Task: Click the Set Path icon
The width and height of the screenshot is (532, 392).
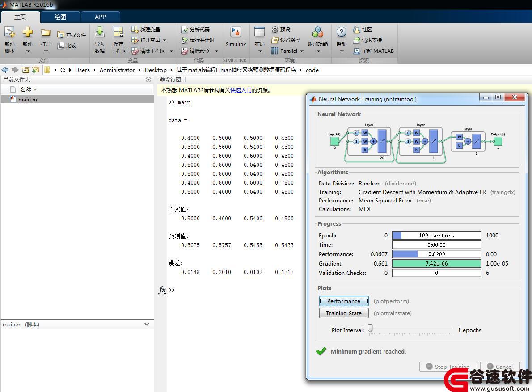Action: click(x=275, y=40)
